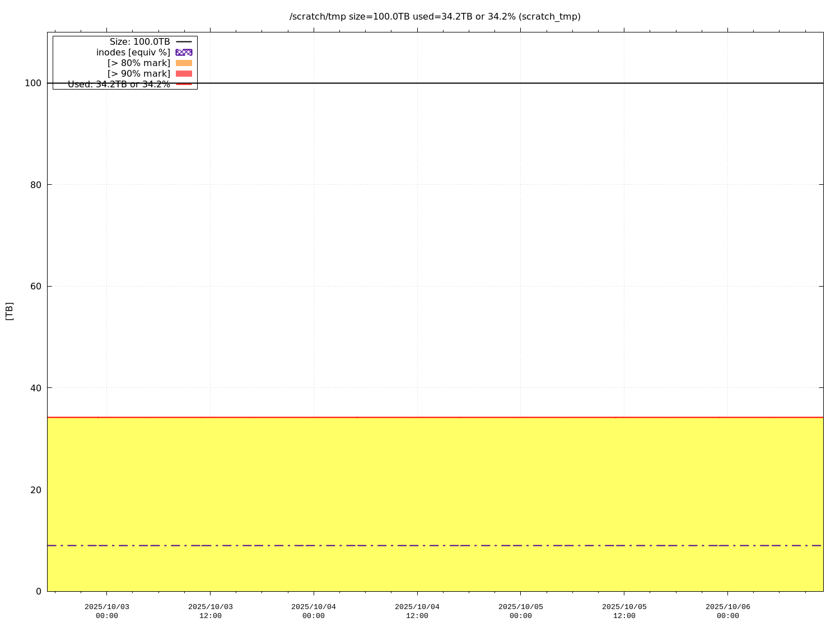Click the 'inodes [equiv %]' legend text
Image resolution: width=840 pixels, height=627 pixels.
[x=133, y=52]
